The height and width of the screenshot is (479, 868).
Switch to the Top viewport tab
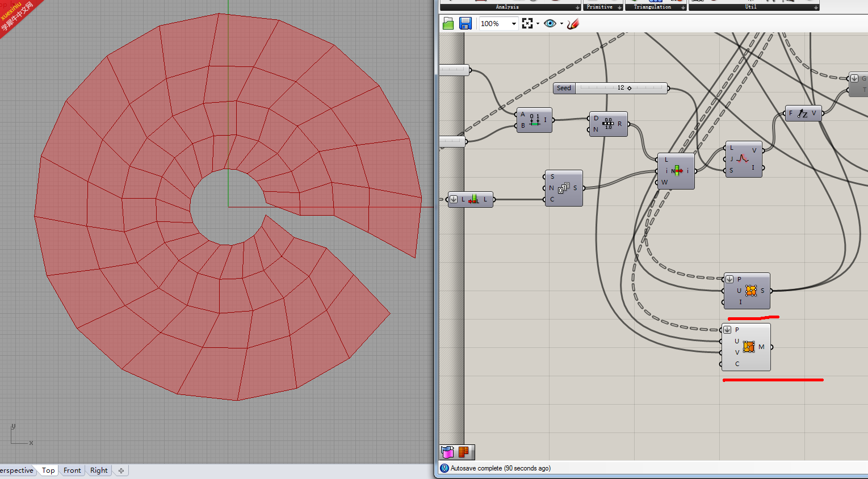click(48, 470)
